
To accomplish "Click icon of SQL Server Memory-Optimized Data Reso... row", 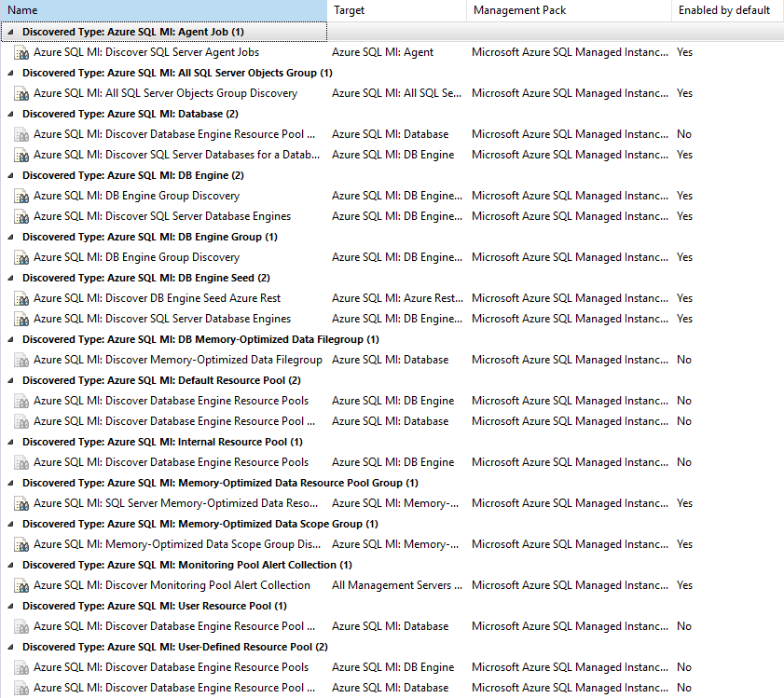I will pyautogui.click(x=21, y=503).
